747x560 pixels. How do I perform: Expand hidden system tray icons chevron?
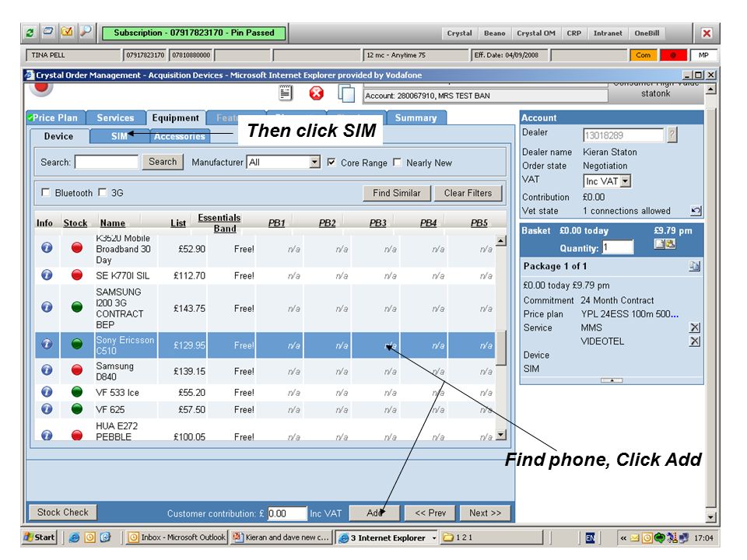(623, 538)
